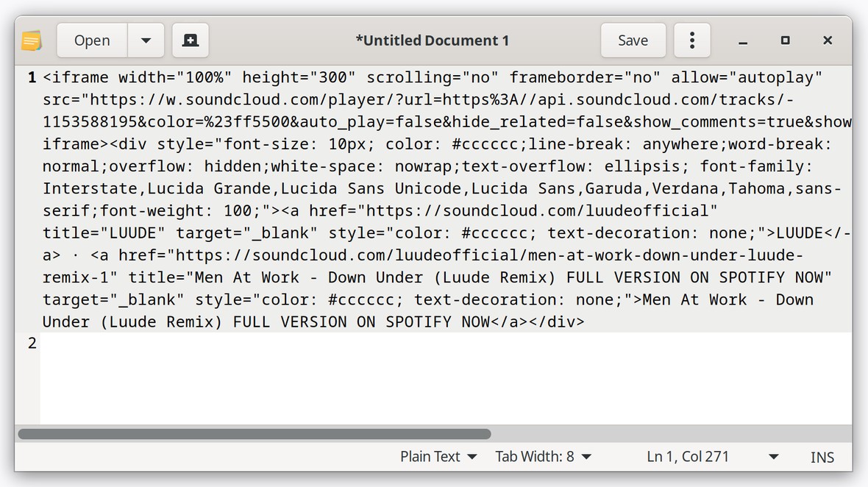The width and height of the screenshot is (868, 487).
Task: Click the text frameborder="no"
Action: 585,77
